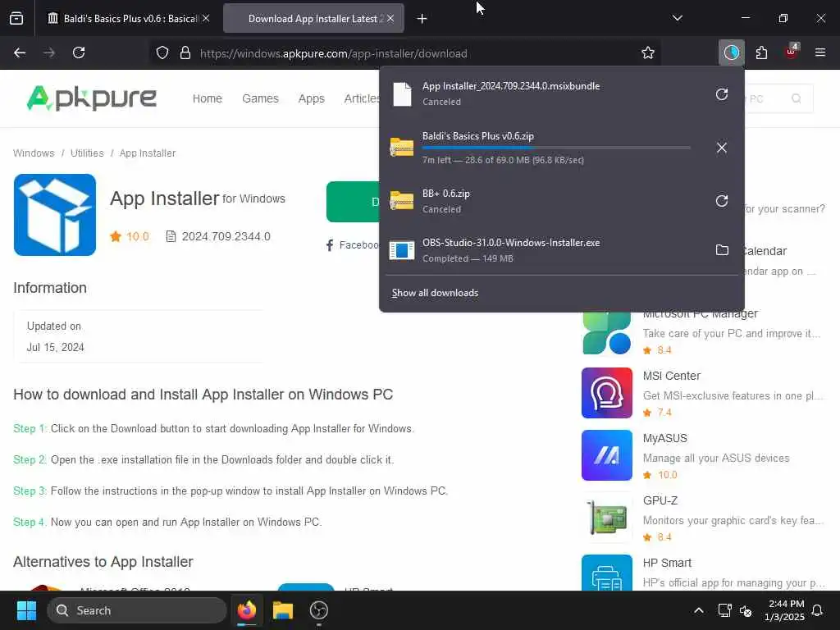This screenshot has width=840, height=630.
Task: Click the address bar URL
Action: click(333, 53)
